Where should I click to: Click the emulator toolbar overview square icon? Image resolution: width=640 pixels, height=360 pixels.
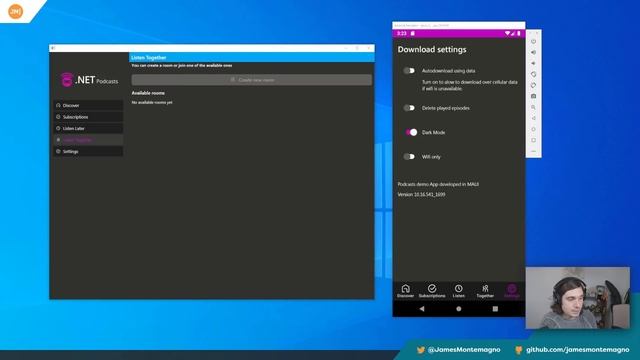tap(533, 140)
